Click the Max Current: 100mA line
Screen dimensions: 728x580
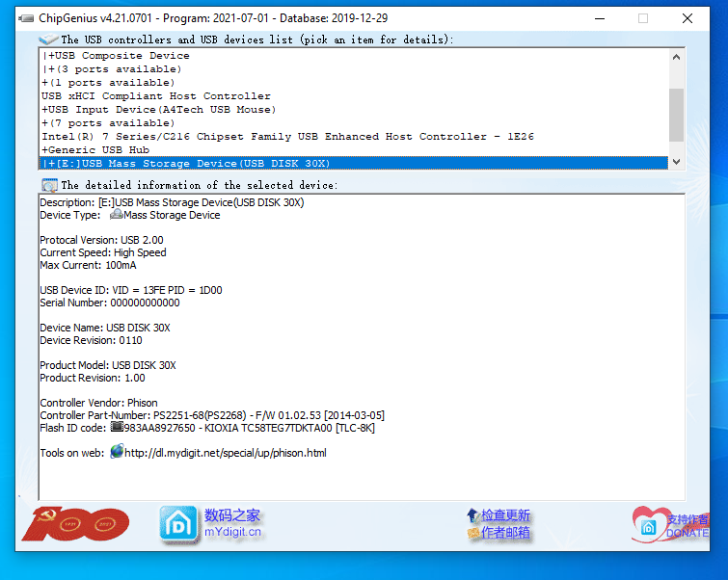point(88,265)
